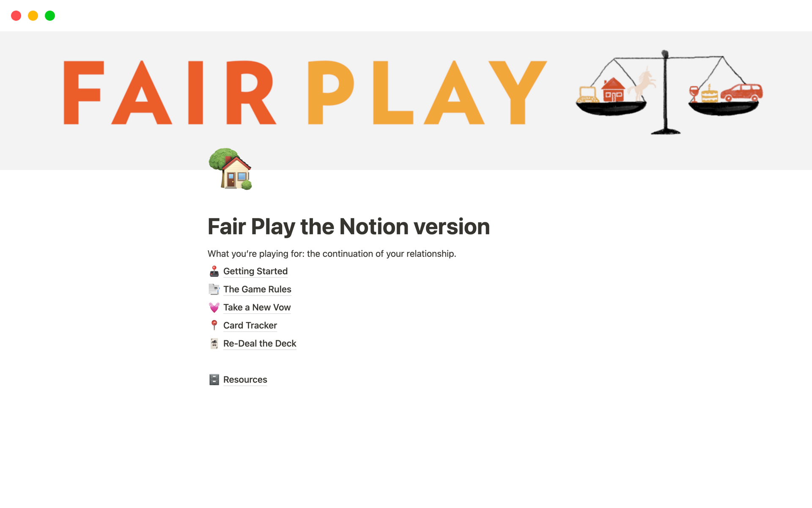Click page title input field
Image resolution: width=812 pixels, height=508 pixels.
point(349,226)
